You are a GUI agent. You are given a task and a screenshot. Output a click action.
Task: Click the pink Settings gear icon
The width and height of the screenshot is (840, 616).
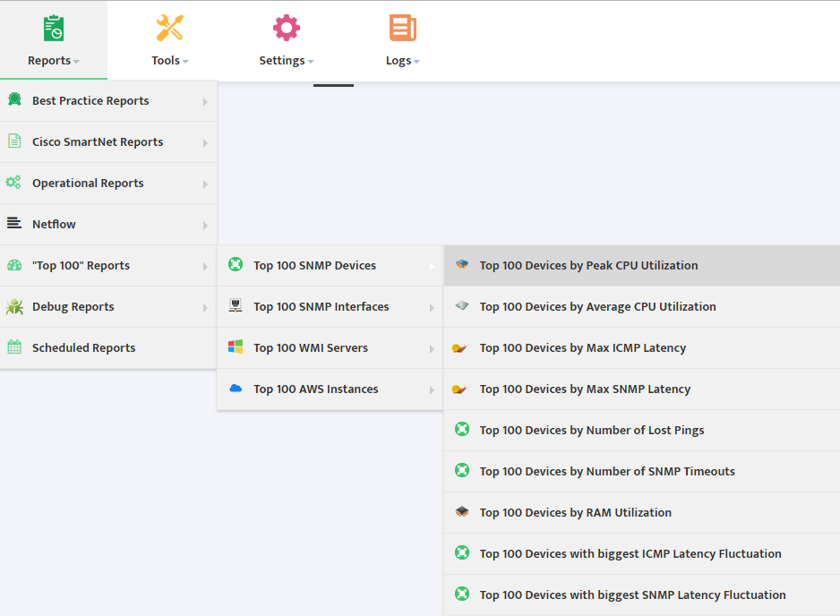coord(286,28)
